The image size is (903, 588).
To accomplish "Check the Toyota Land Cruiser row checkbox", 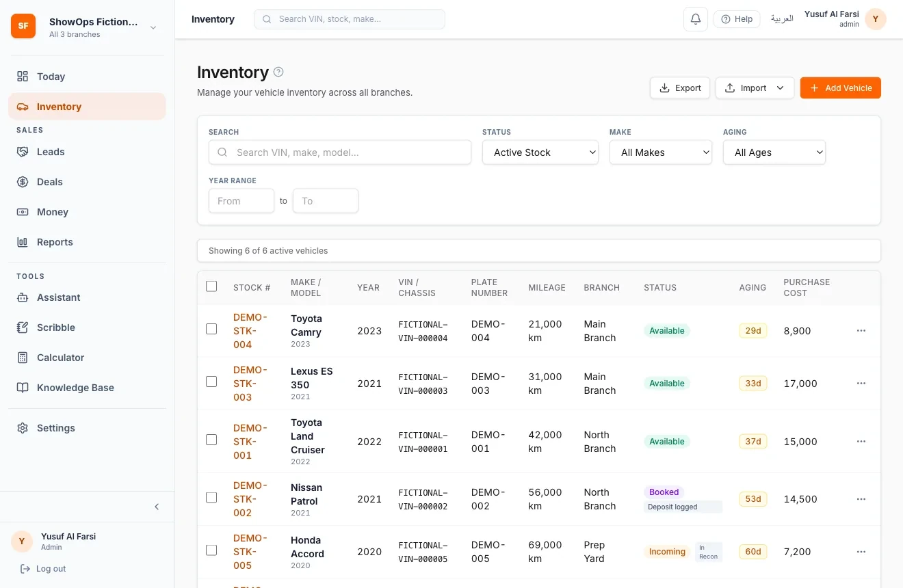I will point(211,440).
